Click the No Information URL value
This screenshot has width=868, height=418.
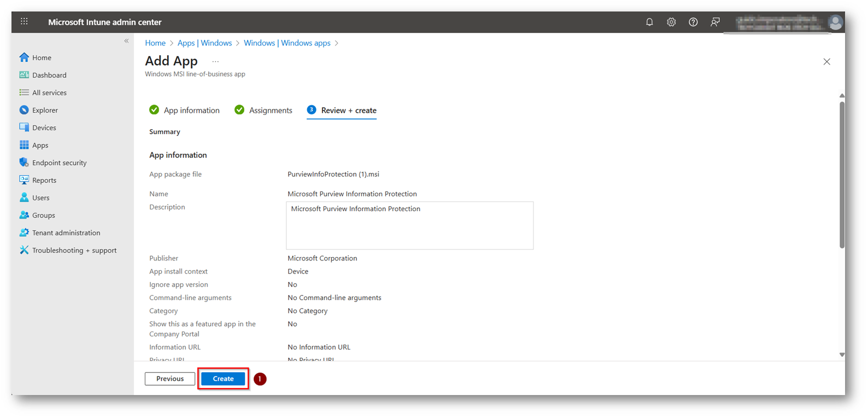coord(319,347)
